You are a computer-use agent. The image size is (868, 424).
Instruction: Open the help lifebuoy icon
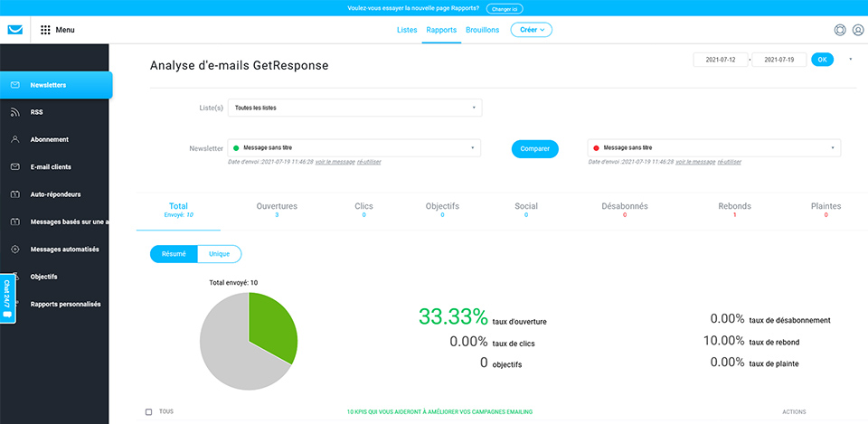click(840, 30)
